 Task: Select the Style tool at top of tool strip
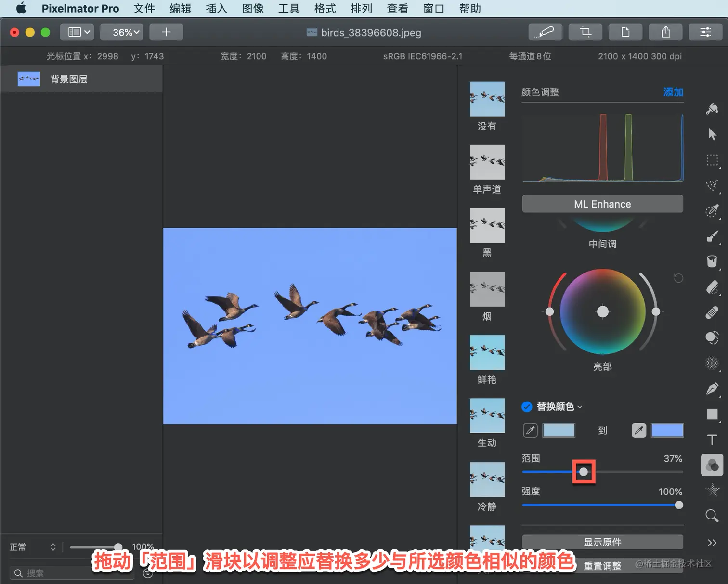[x=712, y=109]
